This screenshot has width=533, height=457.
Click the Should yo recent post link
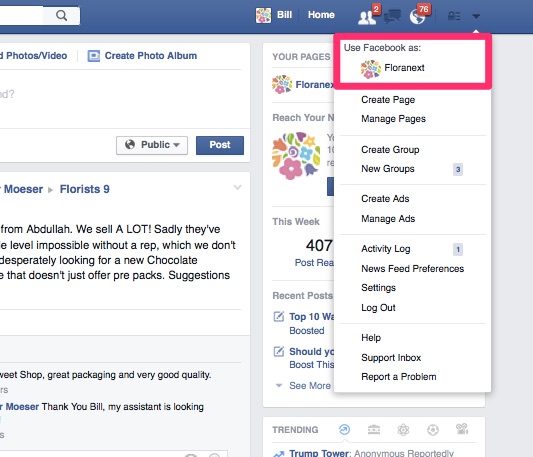pos(311,351)
